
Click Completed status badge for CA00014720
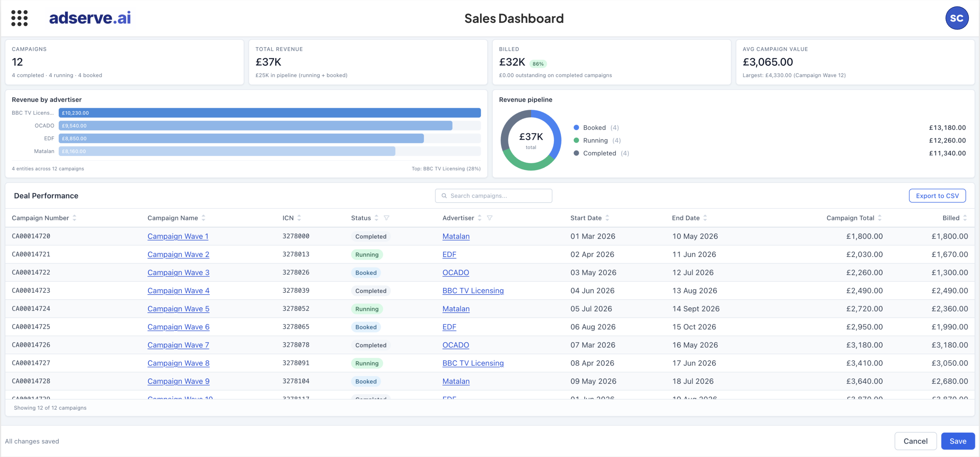(x=371, y=236)
